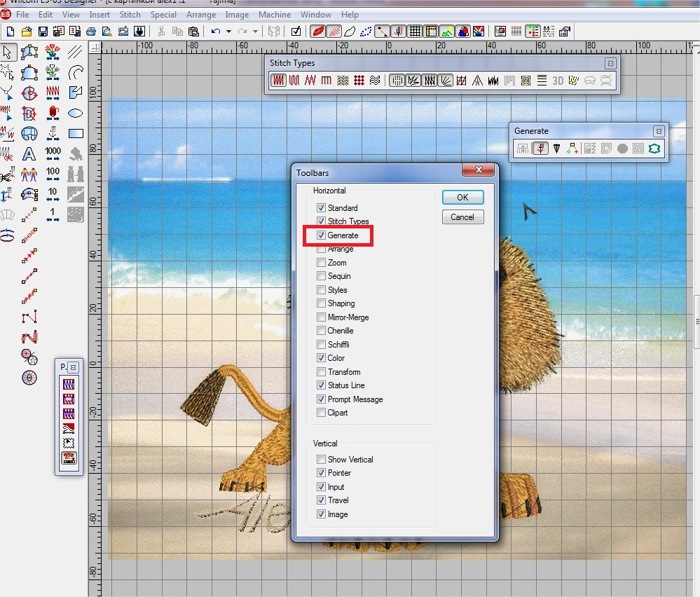This screenshot has height=597, width=700.
Task: Open the Stitch menu
Action: click(130, 14)
